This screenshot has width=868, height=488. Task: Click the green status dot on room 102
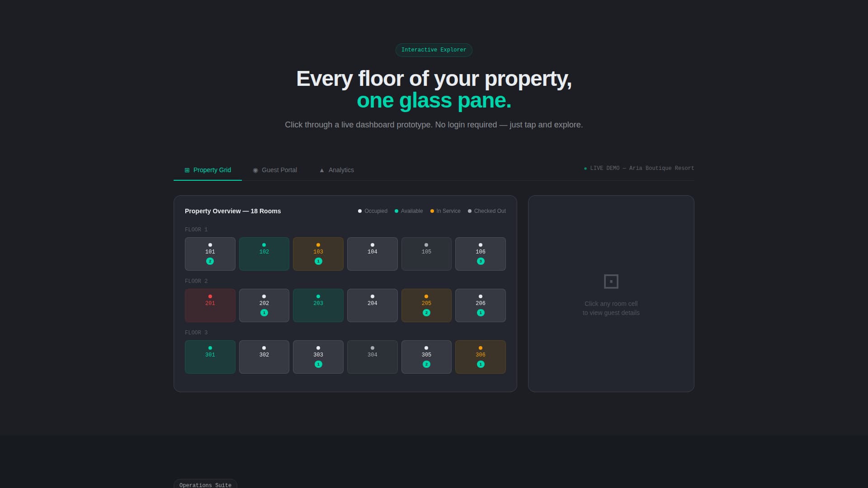264,245
